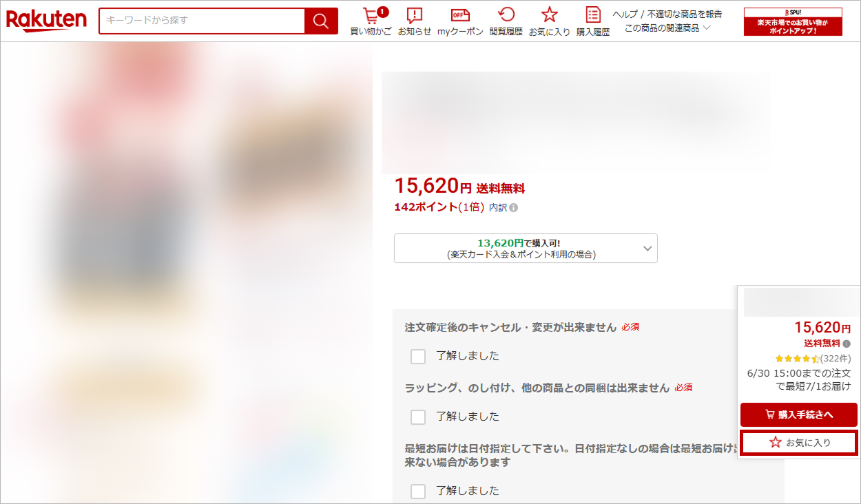Open notifications (お知らせ) icon
This screenshot has width=861, height=504.
(x=415, y=22)
